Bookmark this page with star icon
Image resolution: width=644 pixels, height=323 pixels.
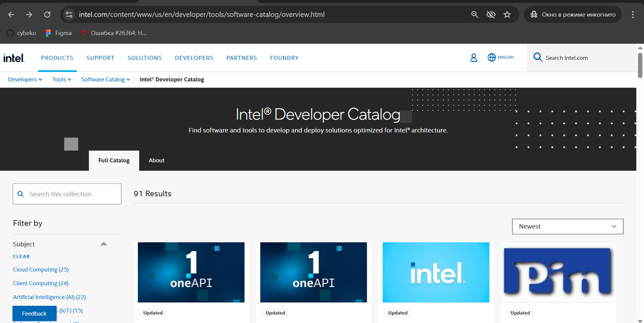tap(507, 15)
